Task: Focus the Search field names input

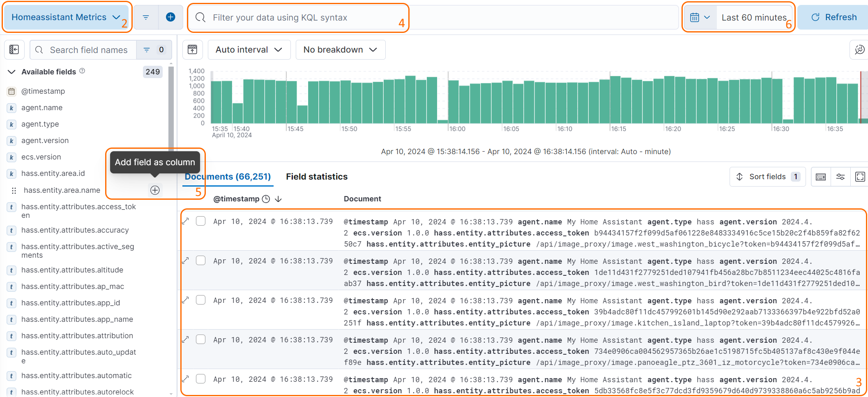Action: pos(83,50)
